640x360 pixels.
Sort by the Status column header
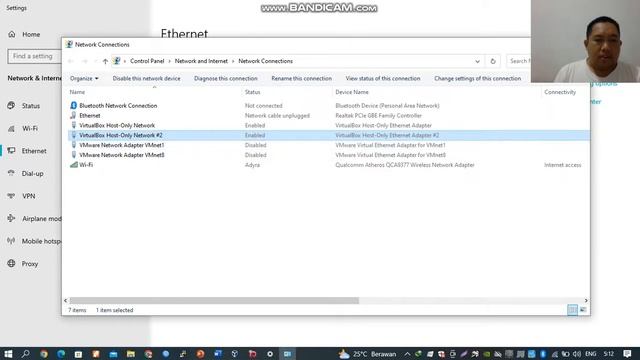coord(253,92)
